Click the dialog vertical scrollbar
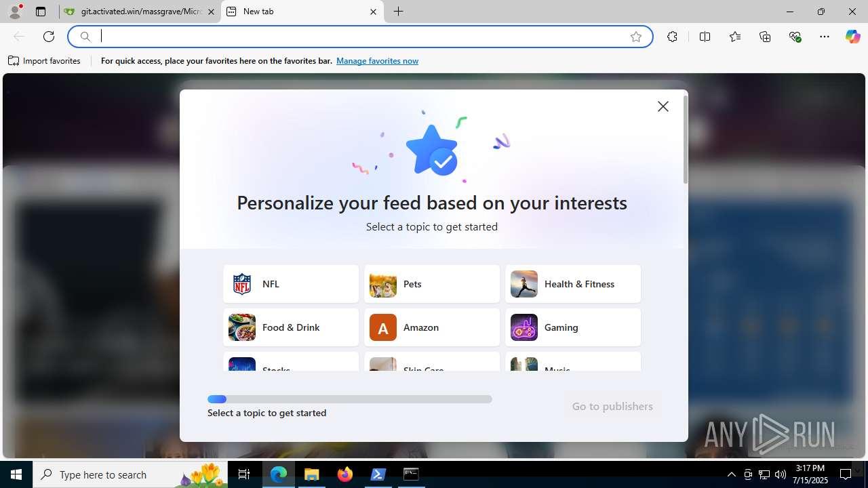 click(686, 140)
